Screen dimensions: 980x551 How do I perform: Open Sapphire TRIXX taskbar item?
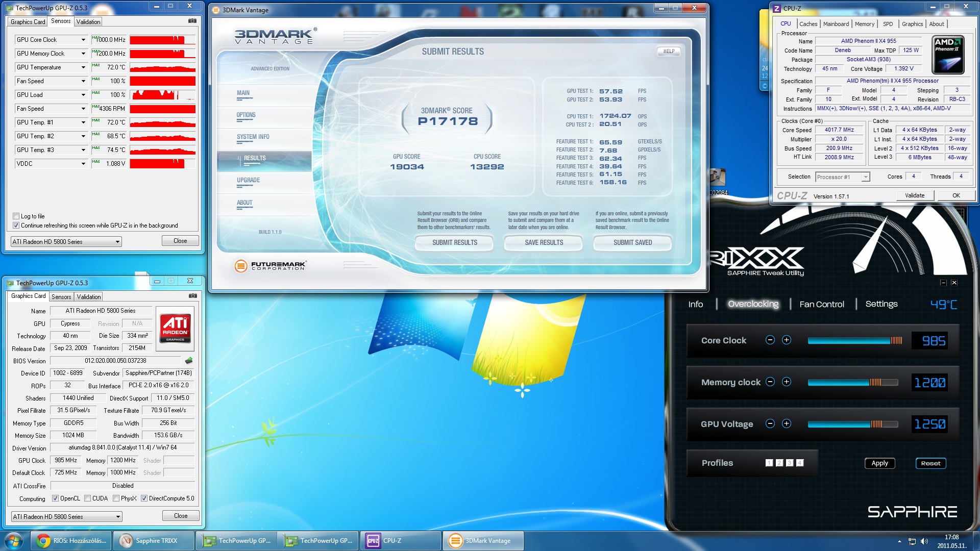click(153, 541)
